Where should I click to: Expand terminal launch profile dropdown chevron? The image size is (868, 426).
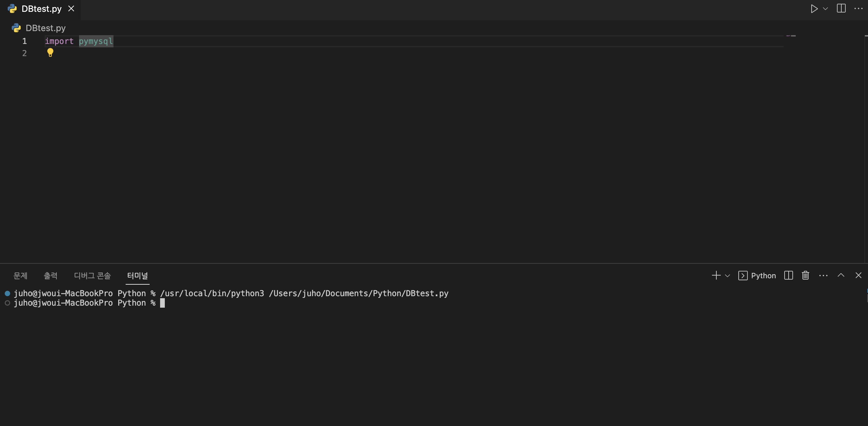(x=727, y=276)
